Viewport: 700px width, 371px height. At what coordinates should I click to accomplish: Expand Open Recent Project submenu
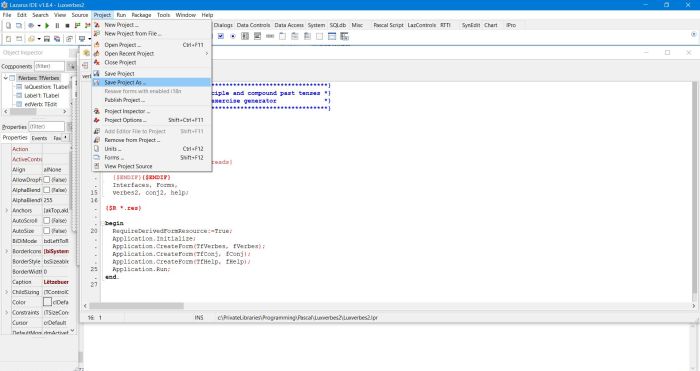(151, 54)
